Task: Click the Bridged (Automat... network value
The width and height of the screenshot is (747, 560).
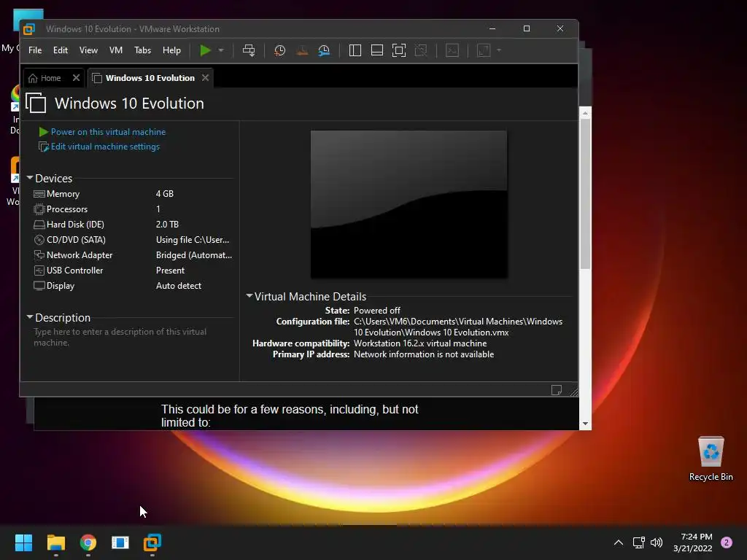Action: [194, 255]
